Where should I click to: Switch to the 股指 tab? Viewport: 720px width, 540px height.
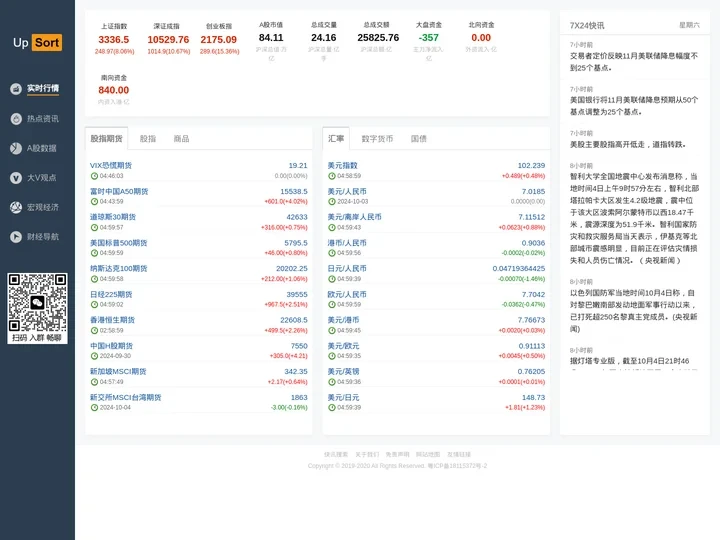coord(148,139)
